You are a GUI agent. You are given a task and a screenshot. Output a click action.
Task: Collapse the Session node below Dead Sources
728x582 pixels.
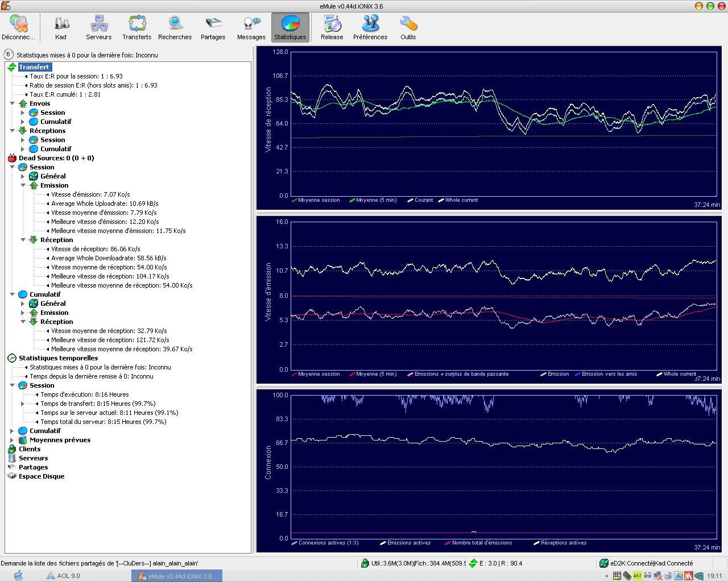click(12, 167)
